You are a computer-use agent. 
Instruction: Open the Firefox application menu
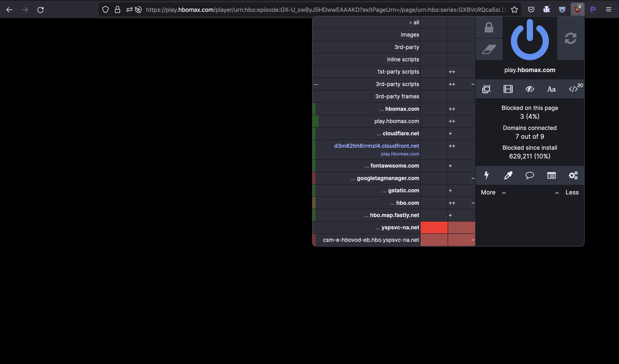pyautogui.click(x=609, y=9)
